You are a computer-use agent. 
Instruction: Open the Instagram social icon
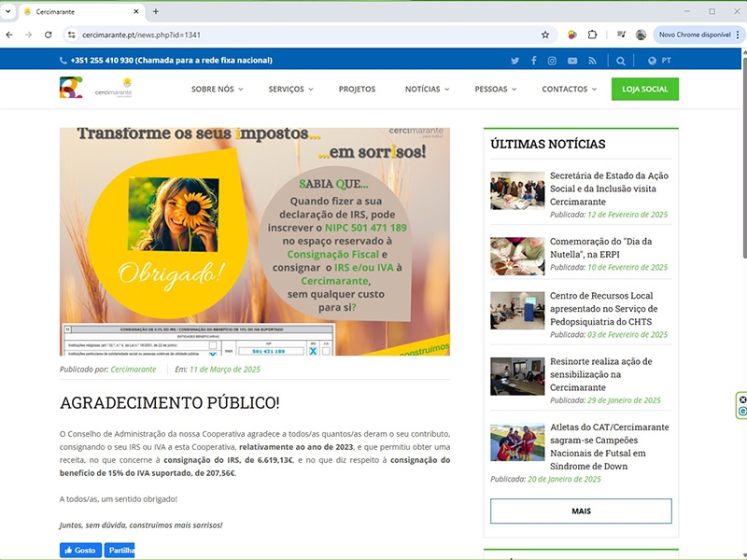[552, 61]
